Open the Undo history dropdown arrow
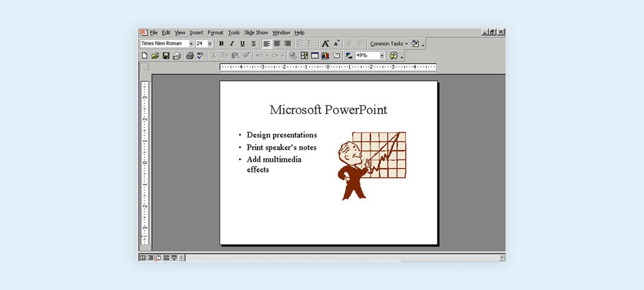 pos(267,55)
